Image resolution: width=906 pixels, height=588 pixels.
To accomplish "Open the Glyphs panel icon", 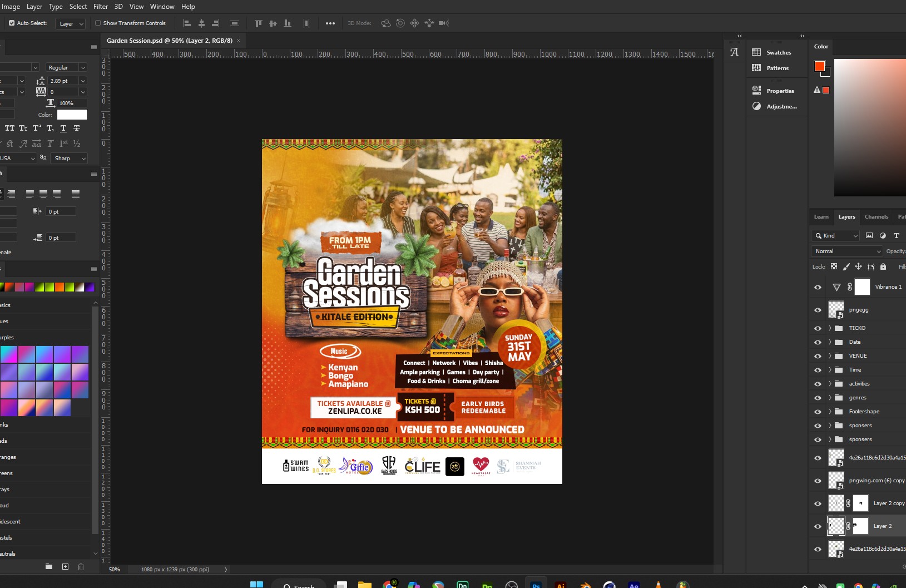I will [x=734, y=52].
